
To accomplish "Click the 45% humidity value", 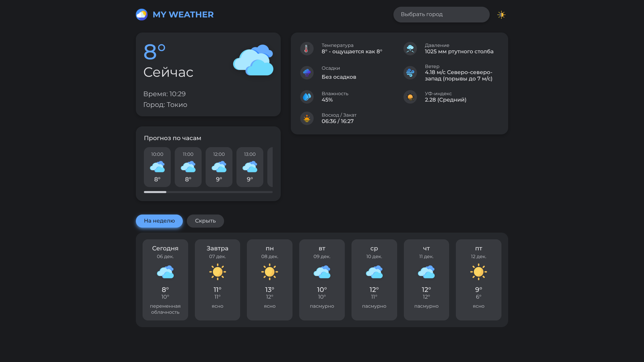I will tap(327, 100).
